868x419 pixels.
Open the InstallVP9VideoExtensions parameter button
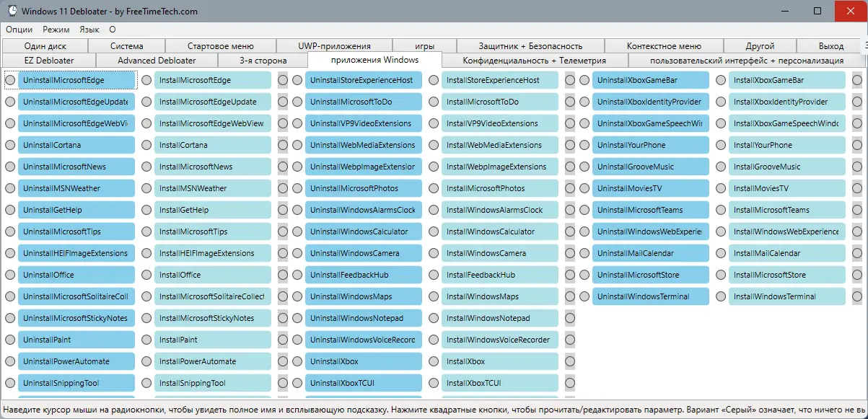(x=500, y=123)
